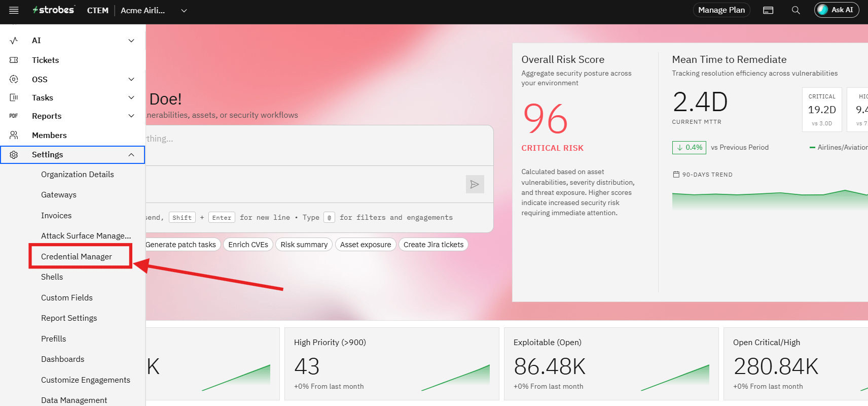The image size is (868, 406).
Task: Open the High Priority (>900) card
Action: pyautogui.click(x=392, y=364)
